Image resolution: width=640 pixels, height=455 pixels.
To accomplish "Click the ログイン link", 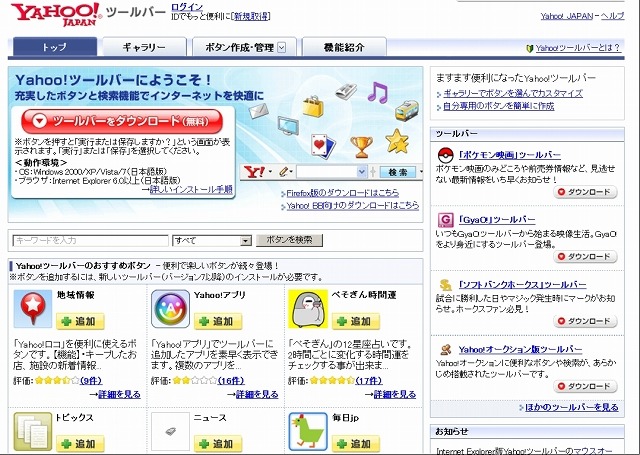I will point(187,7).
